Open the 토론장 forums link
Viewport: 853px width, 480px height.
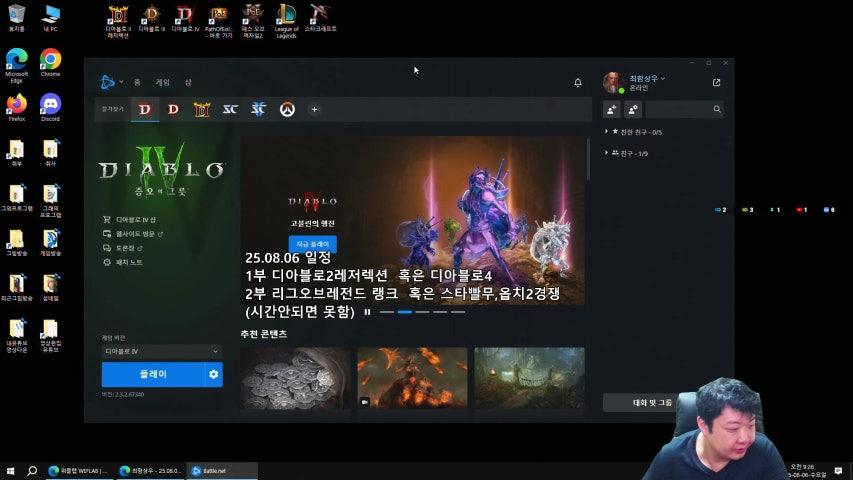[122, 248]
